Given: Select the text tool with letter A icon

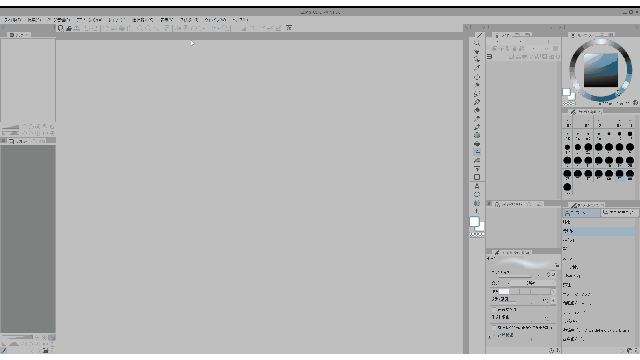Looking at the screenshot, I should click(x=477, y=186).
